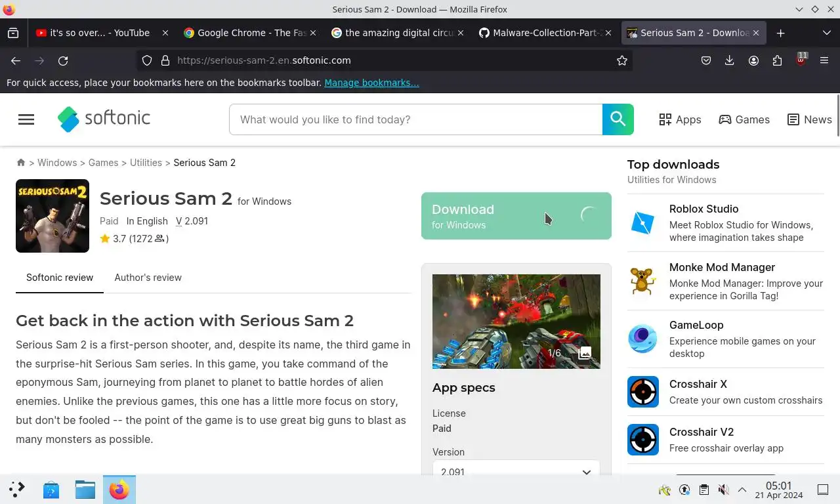
Task: Open Roblox Studio title link
Action: [x=703, y=209]
